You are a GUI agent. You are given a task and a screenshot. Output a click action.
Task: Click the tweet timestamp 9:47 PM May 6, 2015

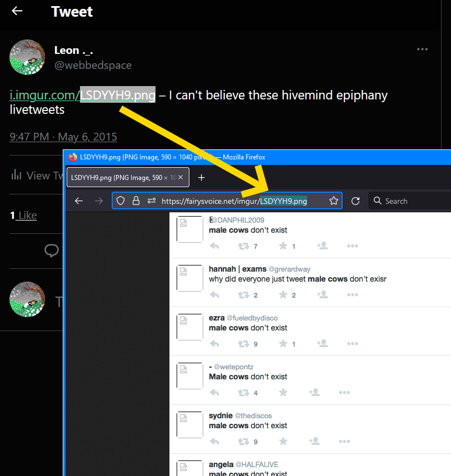[63, 137]
